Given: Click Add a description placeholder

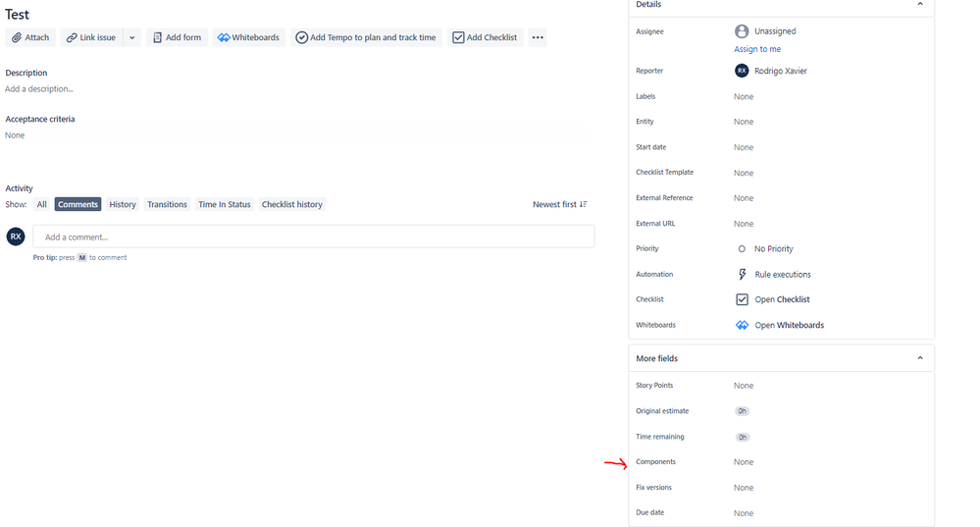Looking at the screenshot, I should coord(39,88).
